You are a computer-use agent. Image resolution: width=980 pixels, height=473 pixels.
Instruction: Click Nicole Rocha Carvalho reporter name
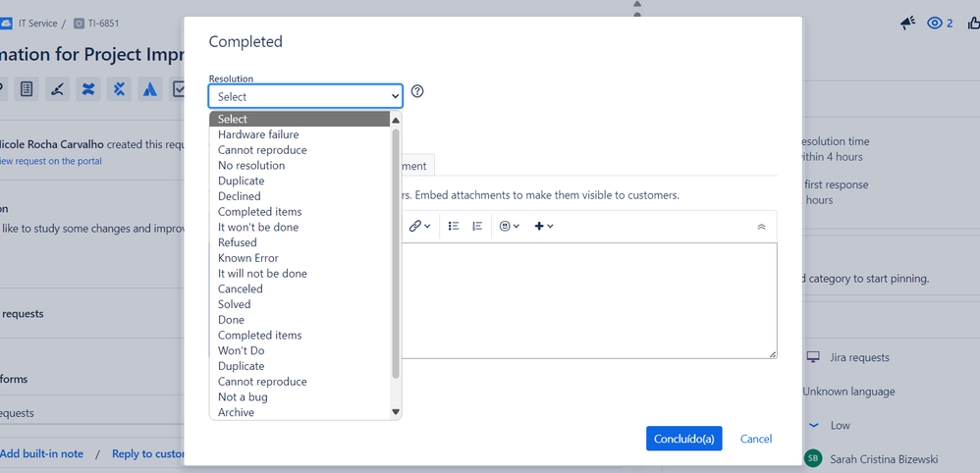click(x=52, y=144)
